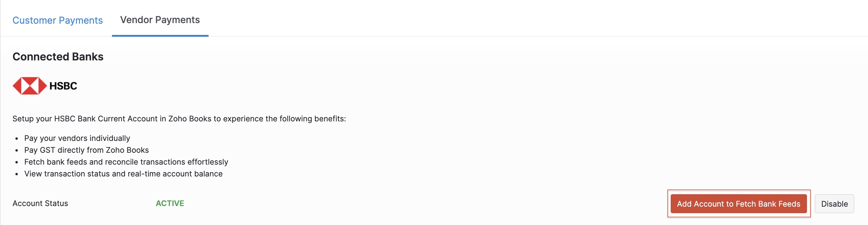Click the red HSBC hexagon logo

(x=30, y=86)
